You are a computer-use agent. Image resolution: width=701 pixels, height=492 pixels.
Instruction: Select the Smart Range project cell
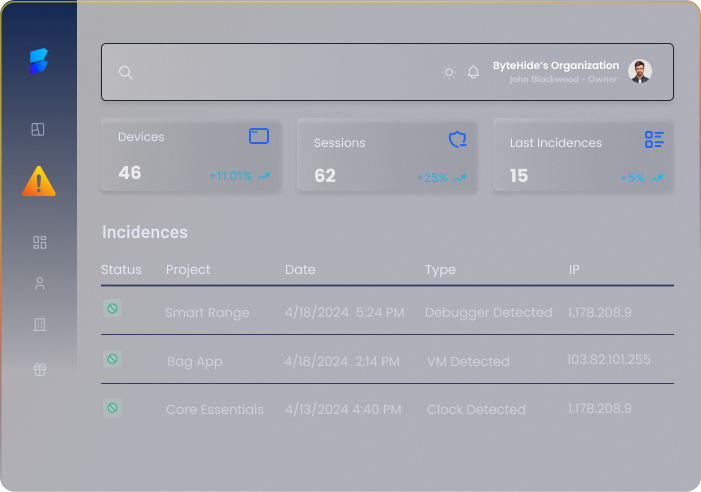(x=207, y=313)
